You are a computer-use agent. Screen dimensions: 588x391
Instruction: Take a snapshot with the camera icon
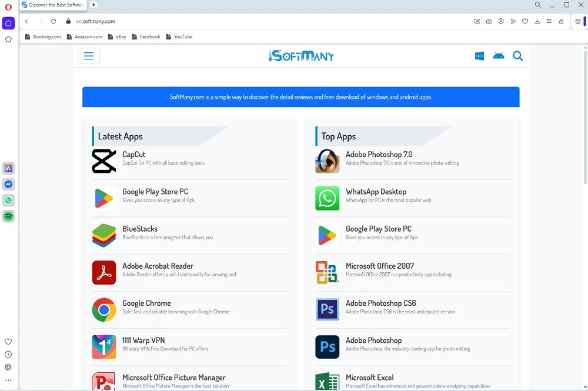pyautogui.click(x=489, y=21)
